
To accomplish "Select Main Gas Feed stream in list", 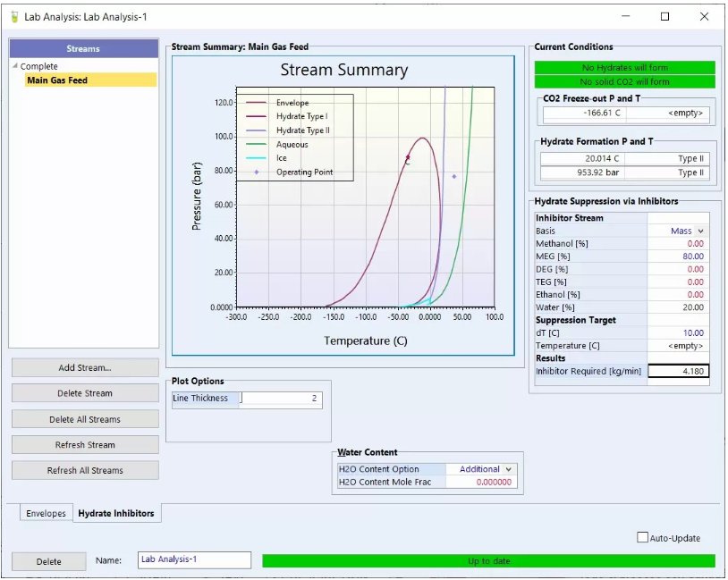I will click(x=57, y=80).
